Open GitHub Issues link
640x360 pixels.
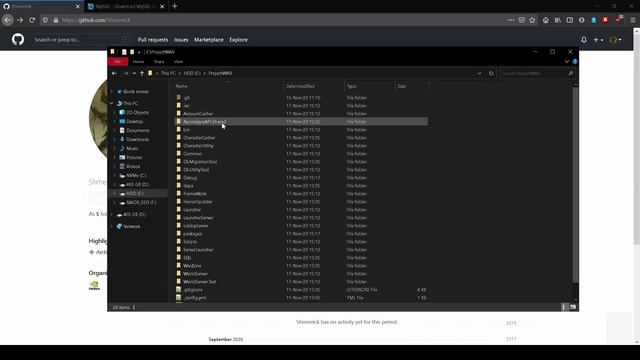[181, 40]
